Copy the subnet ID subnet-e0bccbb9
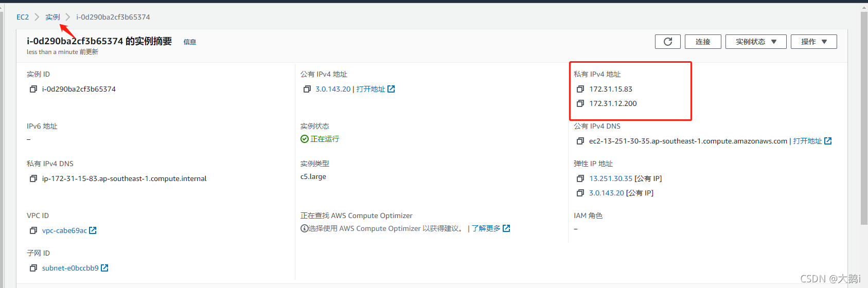The image size is (868, 288). (x=33, y=268)
